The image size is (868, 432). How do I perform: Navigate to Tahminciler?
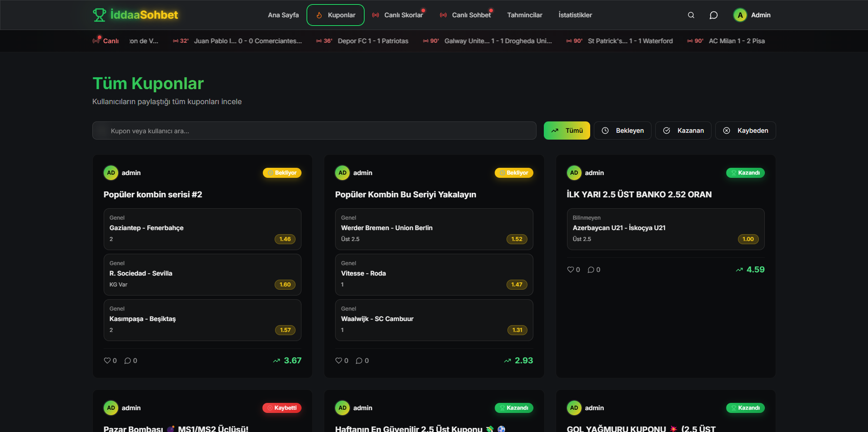(x=524, y=15)
